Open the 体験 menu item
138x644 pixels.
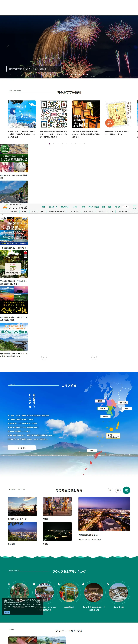84,207
